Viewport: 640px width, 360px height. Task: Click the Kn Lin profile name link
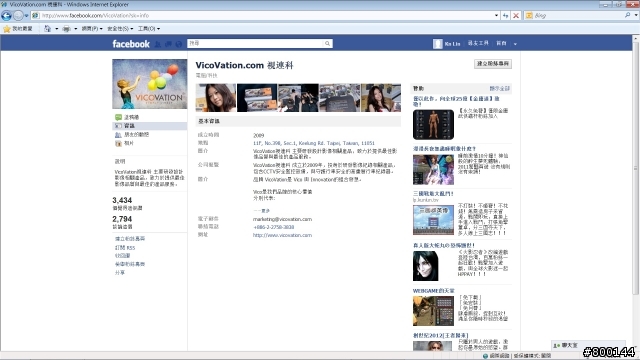[452, 44]
